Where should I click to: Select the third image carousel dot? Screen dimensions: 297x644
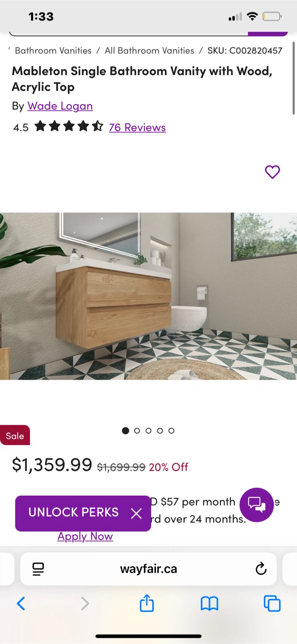click(x=148, y=431)
